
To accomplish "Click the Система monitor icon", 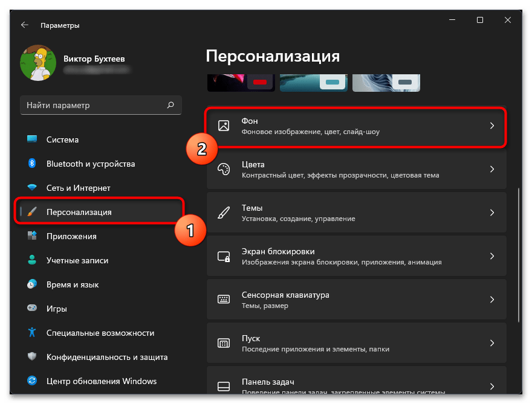I will pyautogui.click(x=32, y=139).
